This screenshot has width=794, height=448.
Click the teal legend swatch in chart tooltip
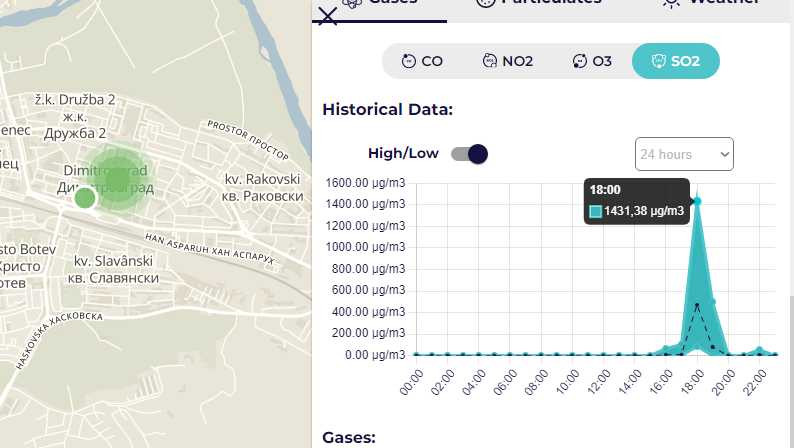click(x=596, y=211)
